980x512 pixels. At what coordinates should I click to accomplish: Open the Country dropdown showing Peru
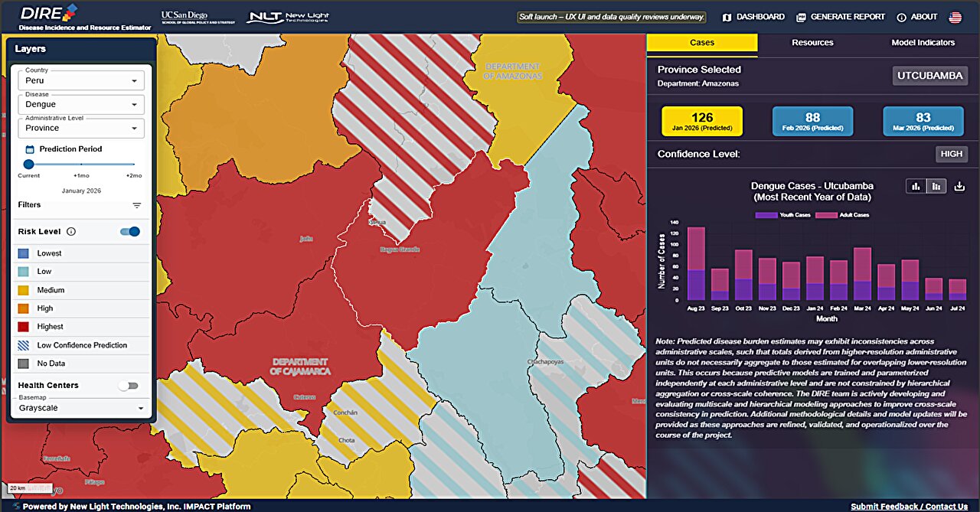click(x=80, y=80)
